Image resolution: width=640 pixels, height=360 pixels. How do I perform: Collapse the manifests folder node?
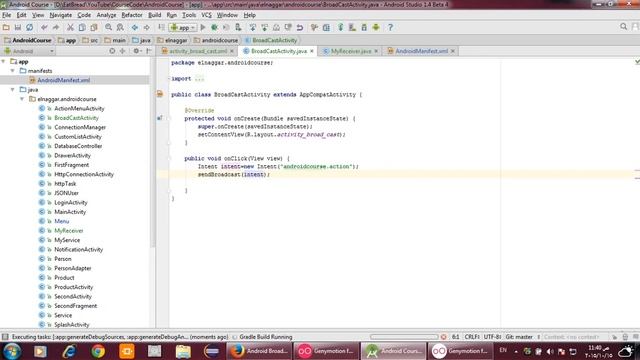(x=13, y=71)
